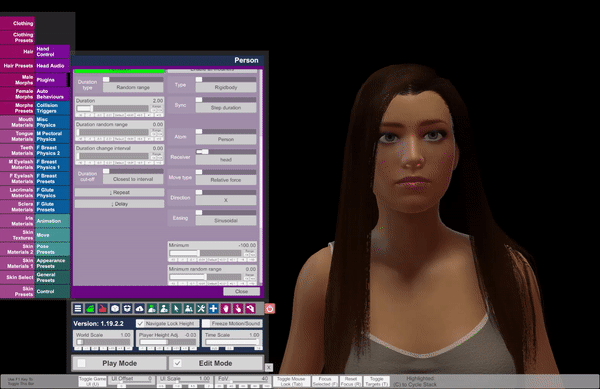Screen dimensions: 600x389
Task: Open the Hair tab
Action: pyautogui.click(x=17, y=52)
